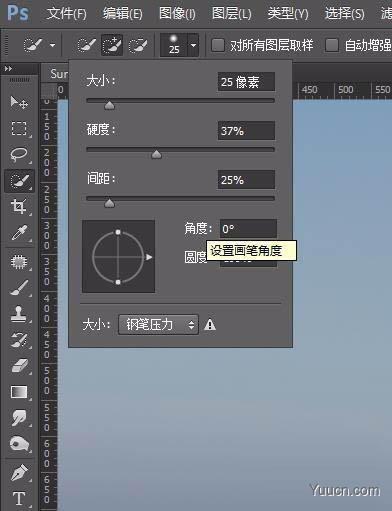Click the 37% hardness input field

click(246, 131)
